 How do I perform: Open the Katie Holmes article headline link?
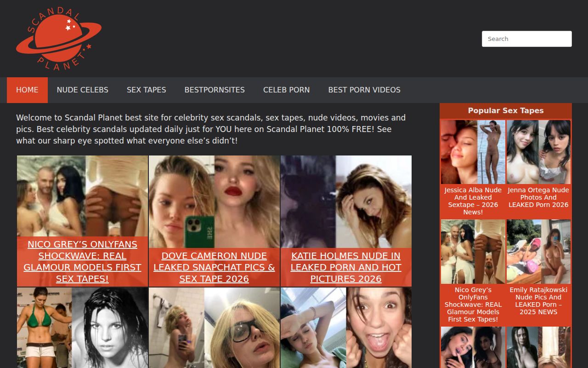click(x=345, y=267)
